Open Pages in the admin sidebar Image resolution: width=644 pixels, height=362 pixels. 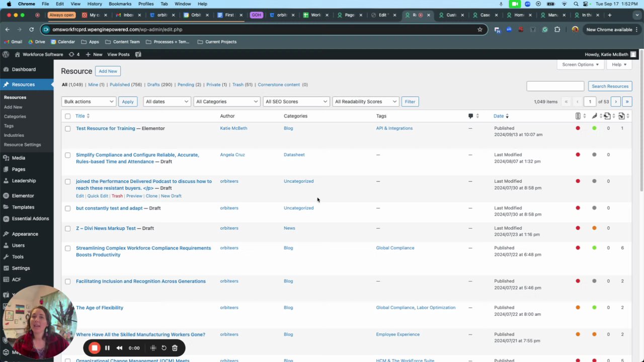point(19,169)
